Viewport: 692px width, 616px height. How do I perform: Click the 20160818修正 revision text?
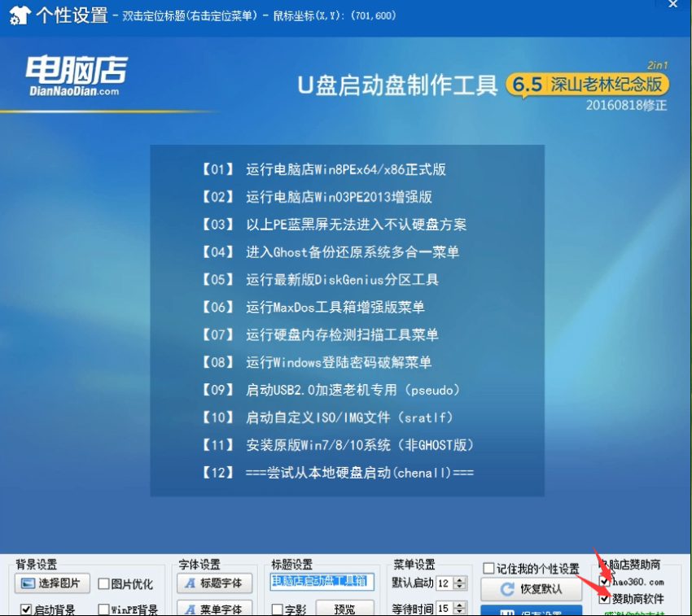pyautogui.click(x=626, y=106)
